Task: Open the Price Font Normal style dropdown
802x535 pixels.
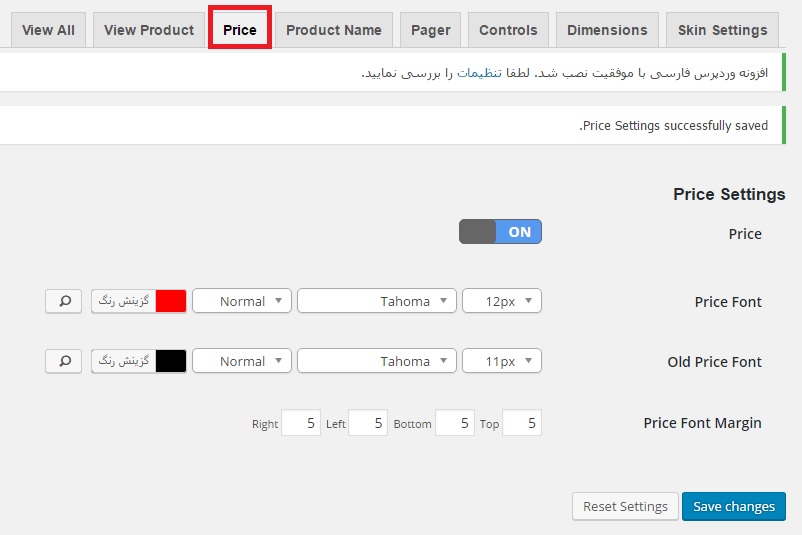Action: 242,301
